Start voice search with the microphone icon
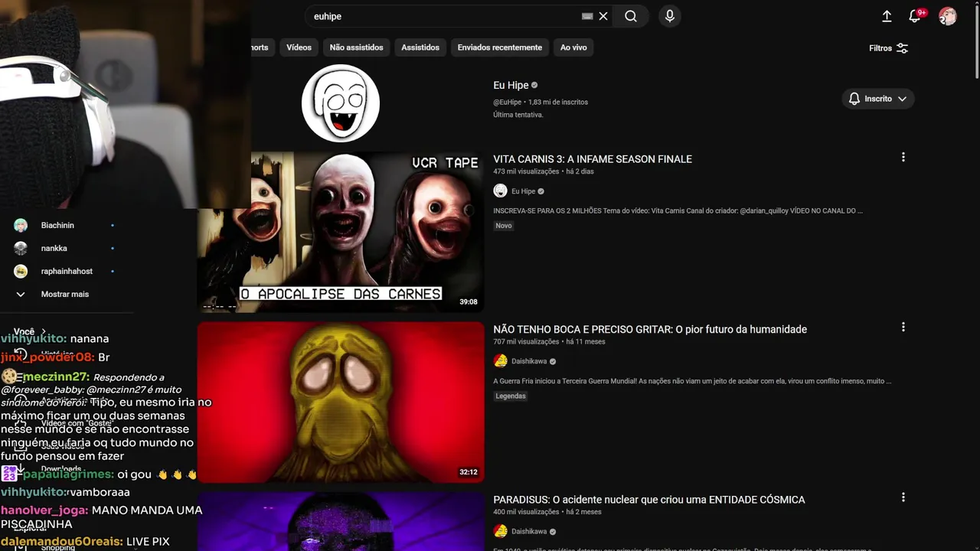The image size is (980, 551). click(670, 16)
